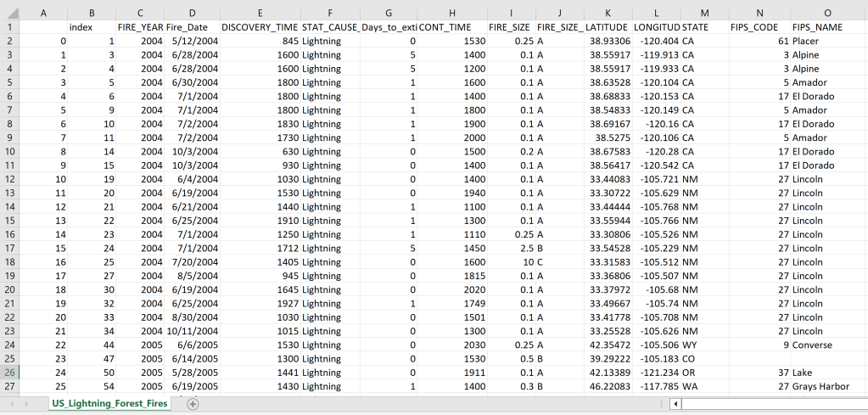Click the add new sheet plus button

pos(193,404)
